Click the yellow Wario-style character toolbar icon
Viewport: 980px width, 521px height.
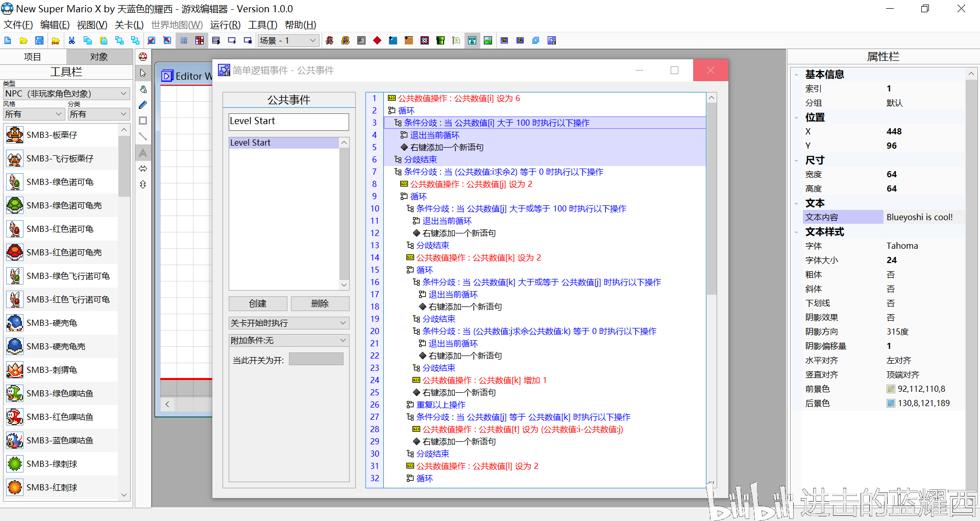tap(346, 40)
